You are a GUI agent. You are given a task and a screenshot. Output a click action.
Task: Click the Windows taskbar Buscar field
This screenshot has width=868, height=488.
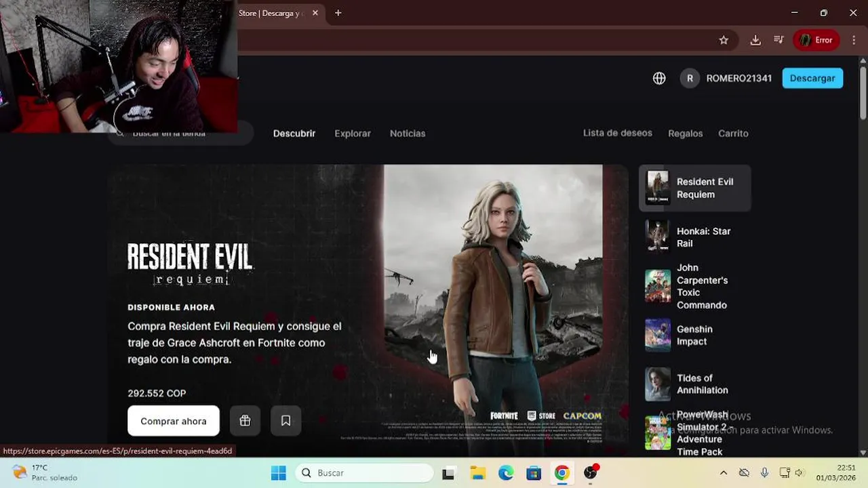364,473
